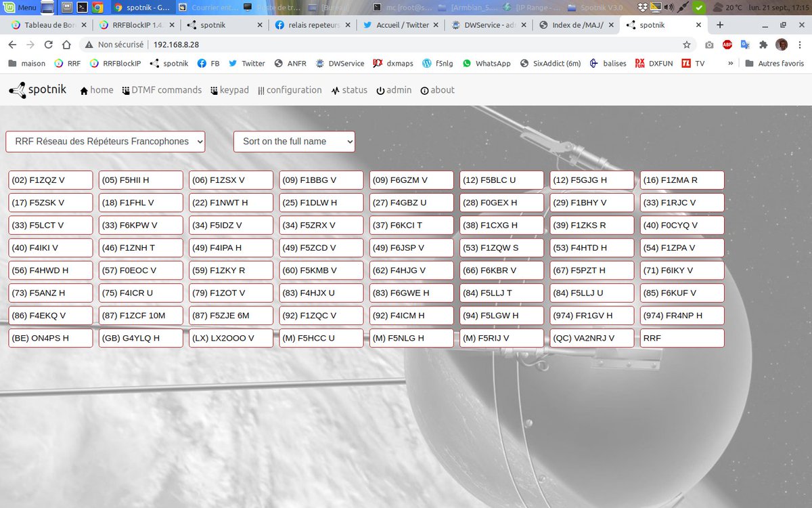The height and width of the screenshot is (508, 812).
Task: Select node (02) F1ZQZ V
Action: [x=51, y=180]
